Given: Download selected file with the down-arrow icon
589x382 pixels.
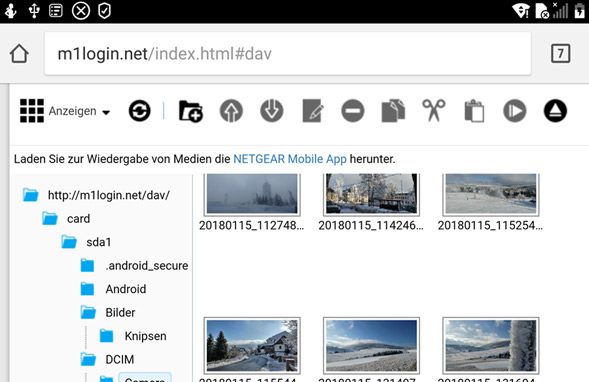Looking at the screenshot, I should (272, 111).
